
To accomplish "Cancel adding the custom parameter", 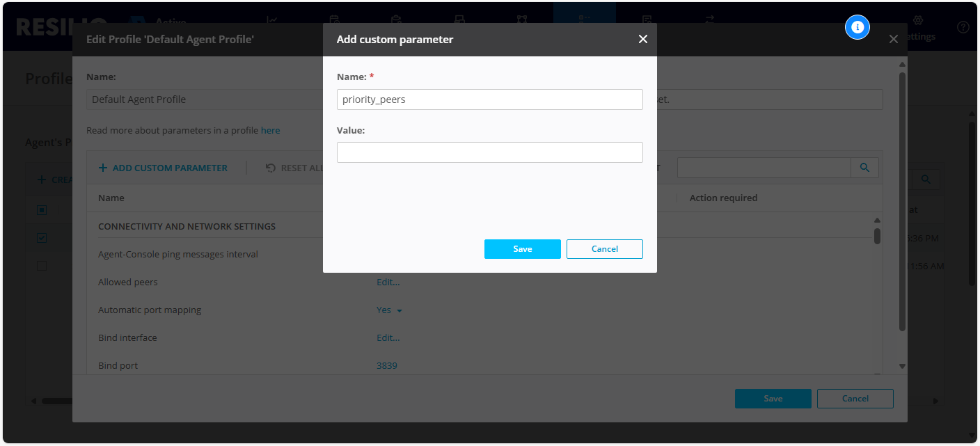I will click(604, 249).
